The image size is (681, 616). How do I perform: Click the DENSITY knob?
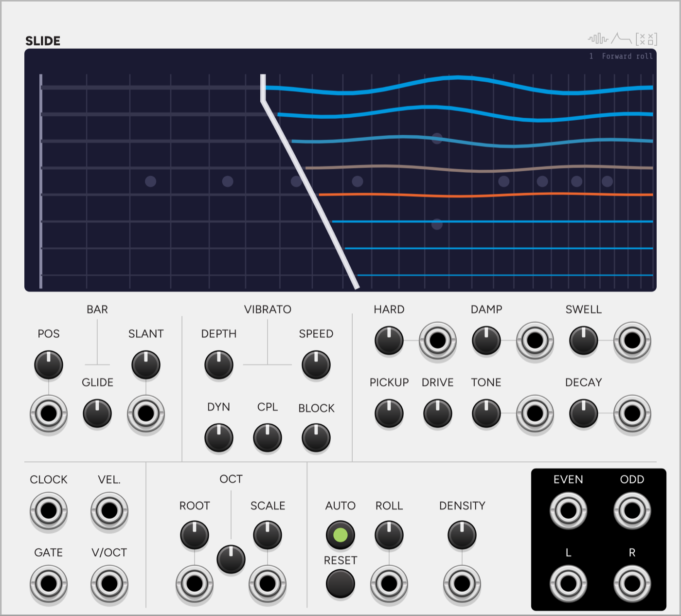pyautogui.click(x=462, y=535)
